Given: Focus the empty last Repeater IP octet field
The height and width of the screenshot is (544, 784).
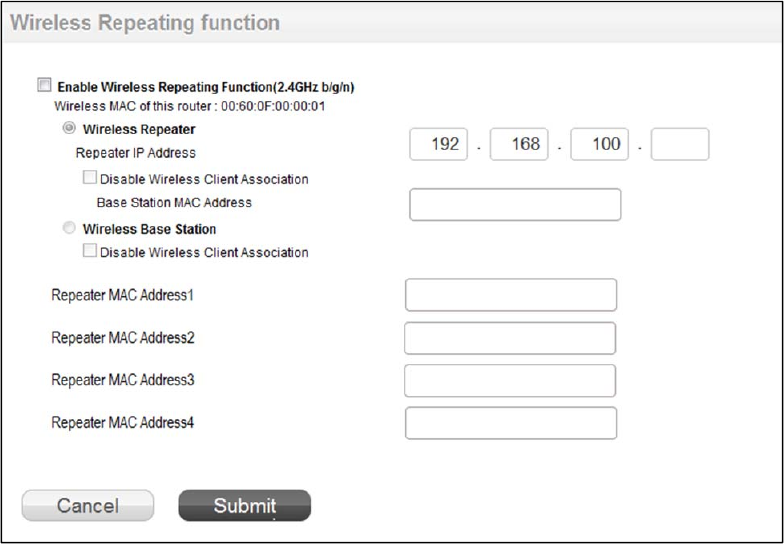Looking at the screenshot, I should pyautogui.click(x=680, y=144).
